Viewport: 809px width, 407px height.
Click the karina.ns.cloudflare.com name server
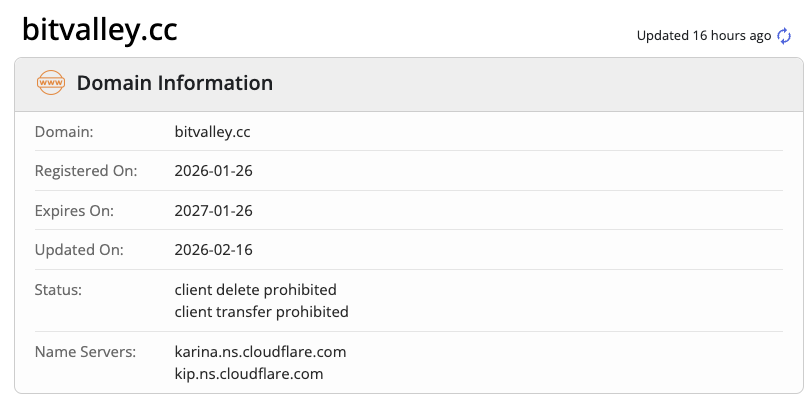tap(260, 352)
